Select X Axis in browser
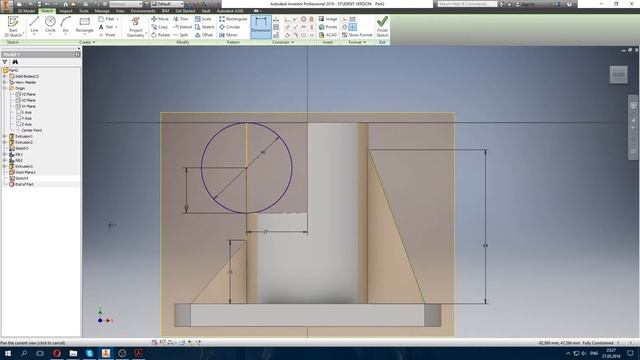 click(24, 112)
